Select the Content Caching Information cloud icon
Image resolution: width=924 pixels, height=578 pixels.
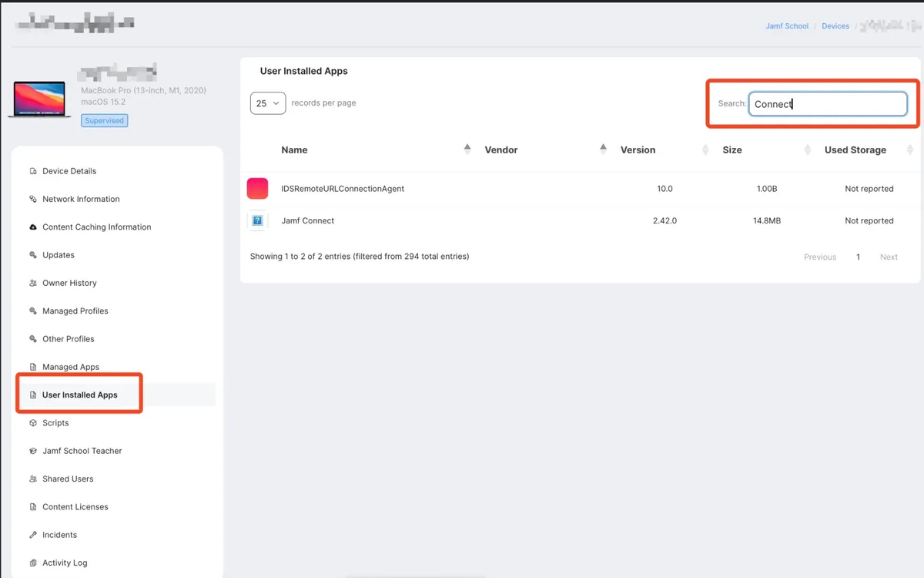point(34,227)
